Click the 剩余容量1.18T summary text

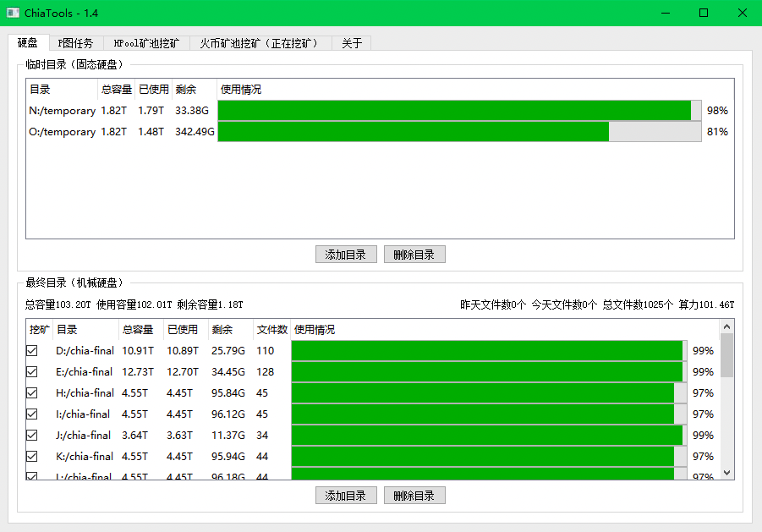(x=210, y=304)
